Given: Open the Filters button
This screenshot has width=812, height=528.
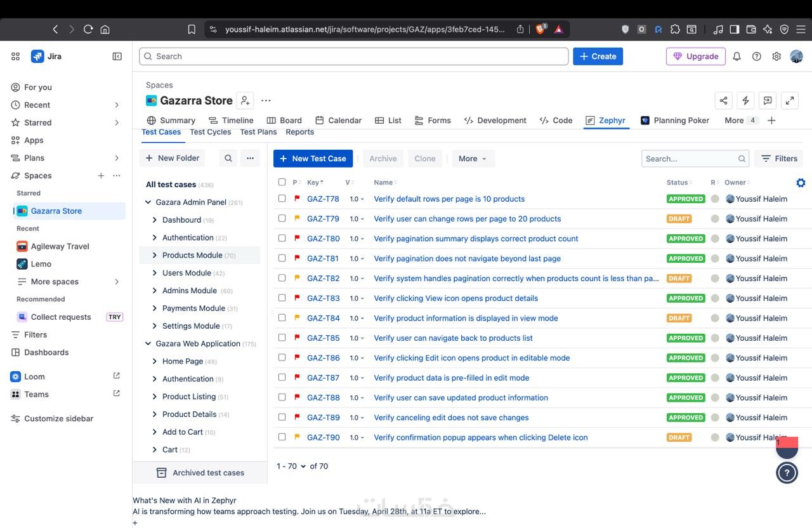Looking at the screenshot, I should click(x=779, y=159).
